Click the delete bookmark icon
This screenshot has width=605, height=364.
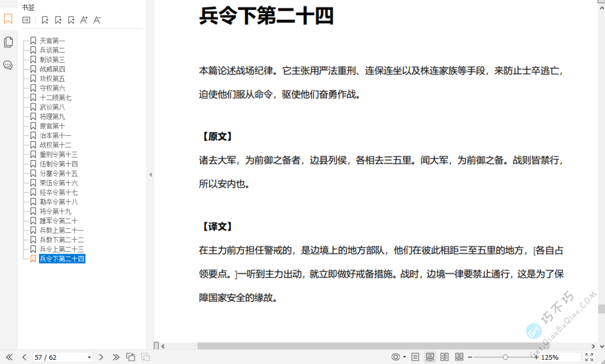[x=45, y=20]
